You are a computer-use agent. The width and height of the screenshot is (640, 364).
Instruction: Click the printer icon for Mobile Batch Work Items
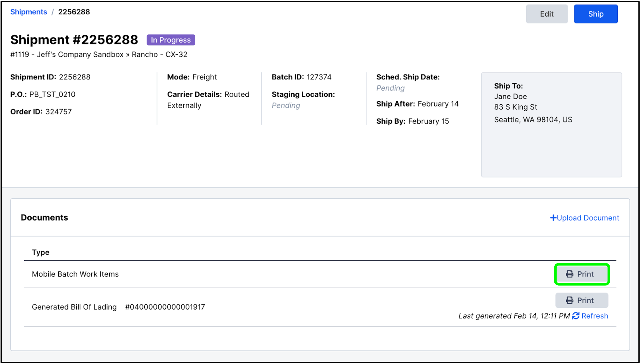coord(569,274)
